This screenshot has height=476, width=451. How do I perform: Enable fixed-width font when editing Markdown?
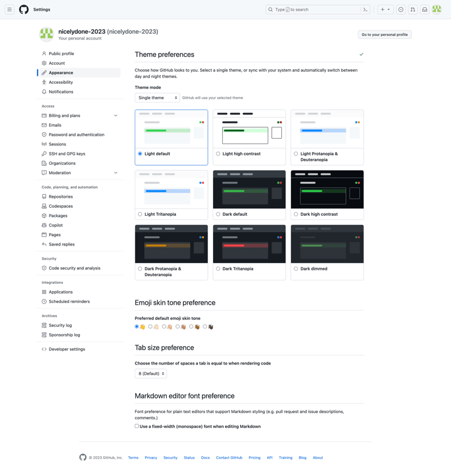click(136, 426)
